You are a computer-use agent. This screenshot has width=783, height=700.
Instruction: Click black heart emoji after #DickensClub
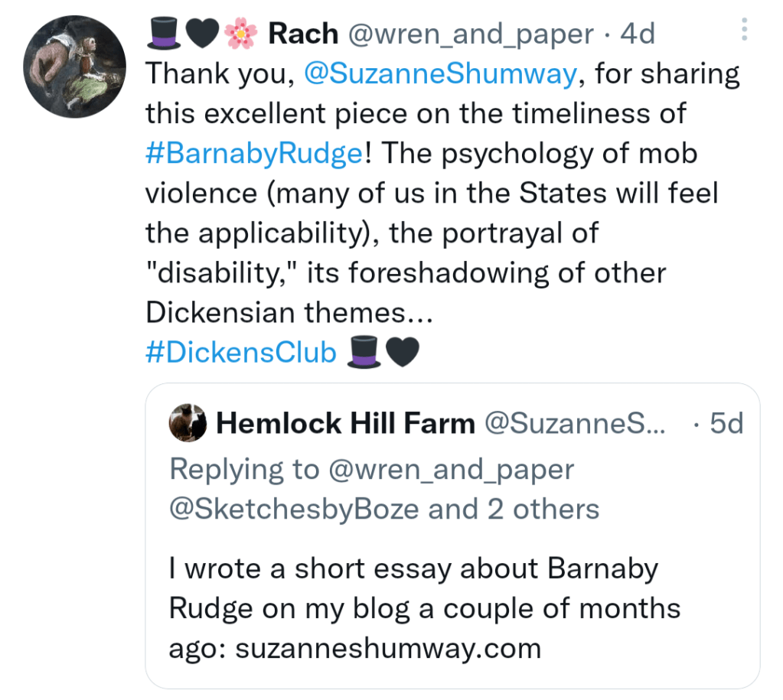[403, 352]
